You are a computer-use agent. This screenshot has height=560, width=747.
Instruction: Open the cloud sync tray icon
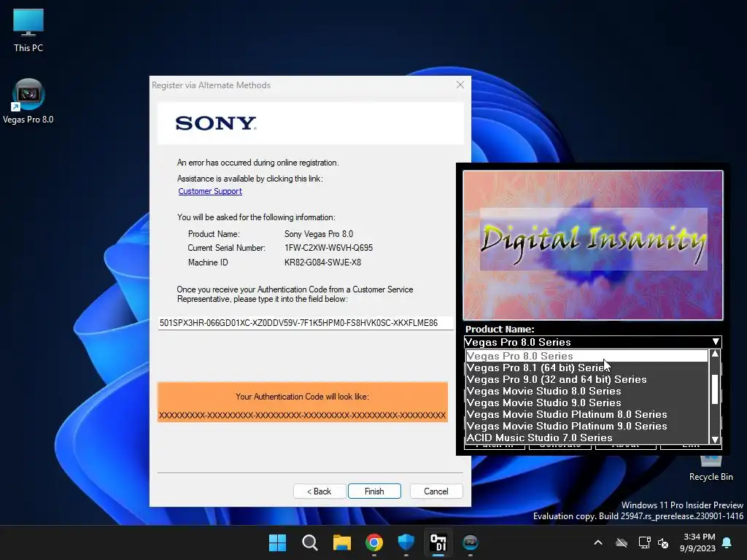click(622, 542)
